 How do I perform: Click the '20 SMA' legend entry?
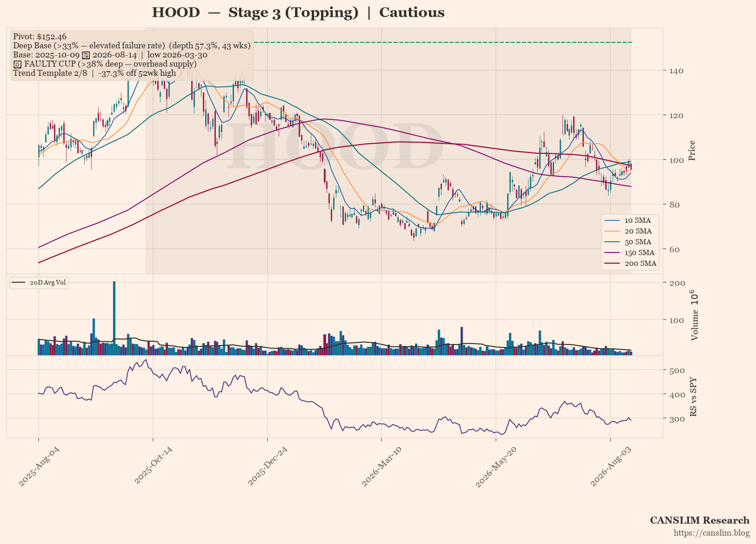(629, 231)
